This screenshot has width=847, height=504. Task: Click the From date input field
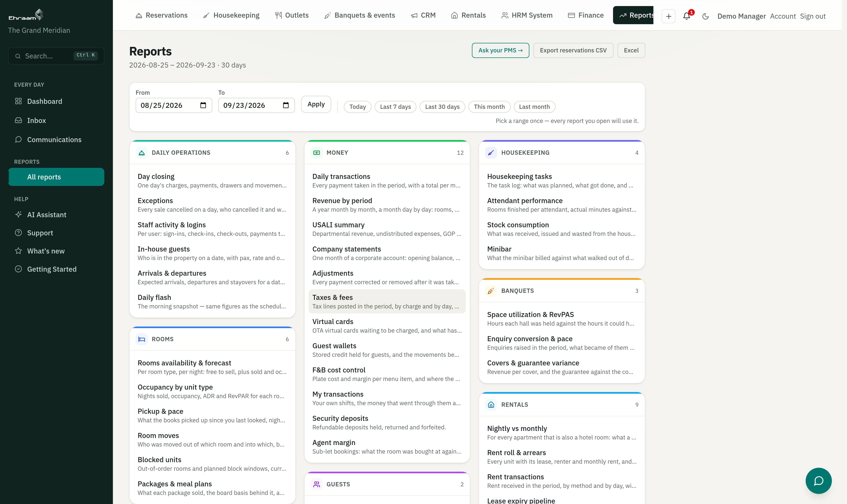click(174, 105)
